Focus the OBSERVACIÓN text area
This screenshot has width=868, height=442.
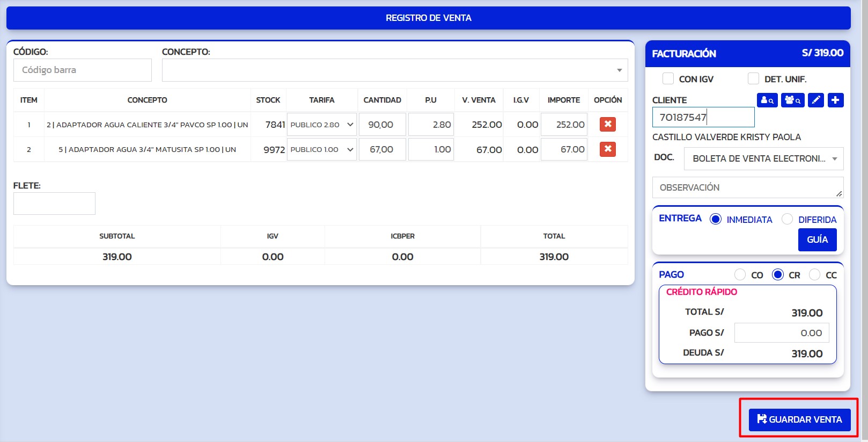click(747, 187)
